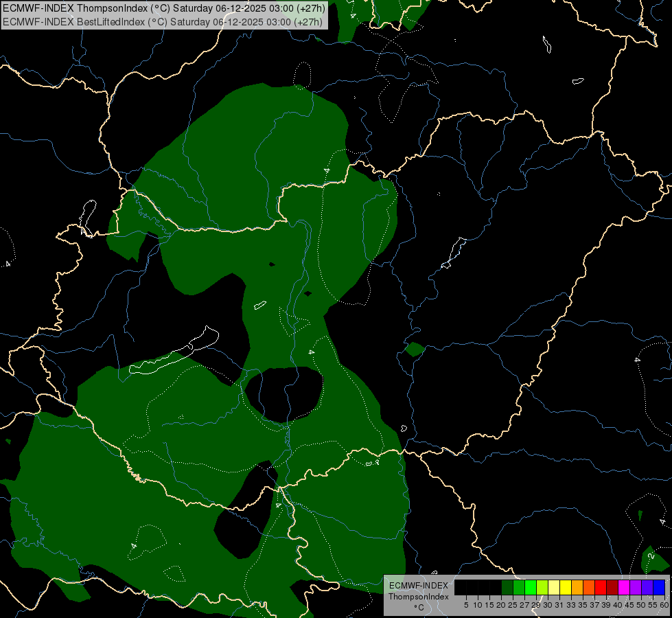Click the legend tick value 60
Viewport: 672px width, 618px height.
[664, 605]
